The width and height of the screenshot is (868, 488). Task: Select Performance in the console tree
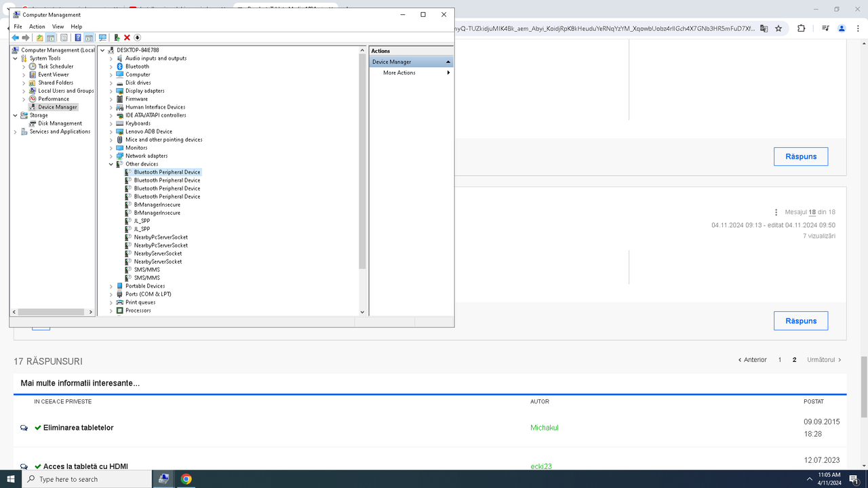pos(54,99)
